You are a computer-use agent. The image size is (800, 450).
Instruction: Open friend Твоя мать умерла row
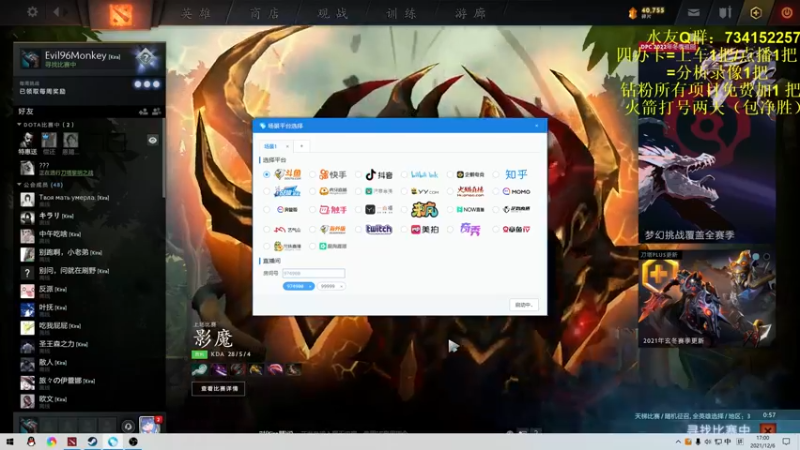coord(89,199)
